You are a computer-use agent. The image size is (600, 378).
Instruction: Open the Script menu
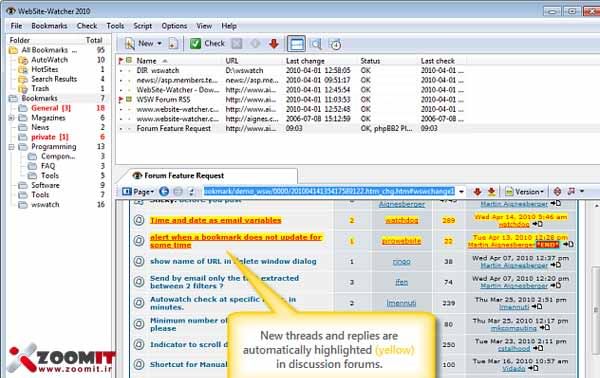[142, 26]
